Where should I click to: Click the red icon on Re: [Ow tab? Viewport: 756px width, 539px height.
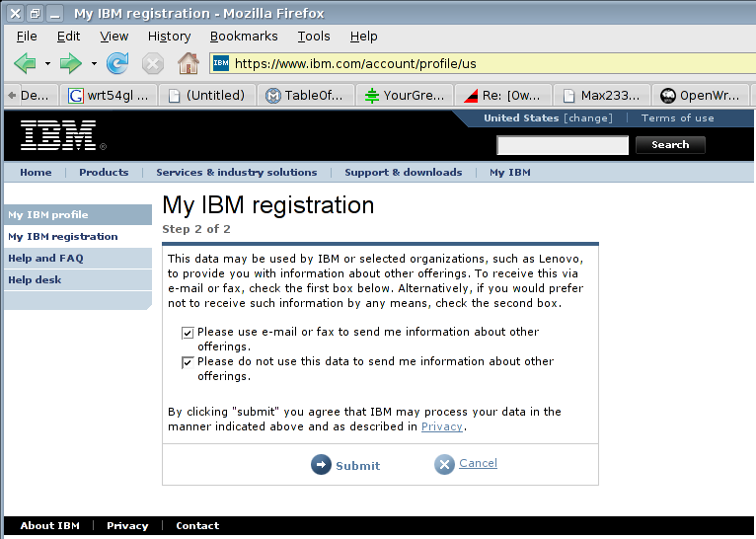(471, 96)
